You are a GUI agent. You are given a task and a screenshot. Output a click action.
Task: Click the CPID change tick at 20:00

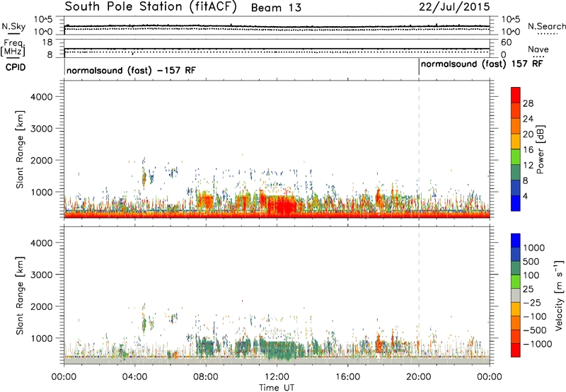[419, 67]
